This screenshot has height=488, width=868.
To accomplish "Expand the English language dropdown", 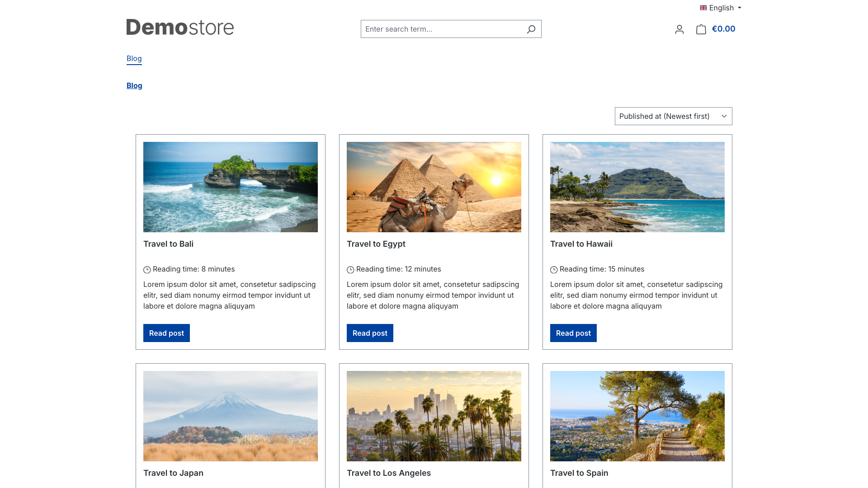I will click(x=721, y=8).
